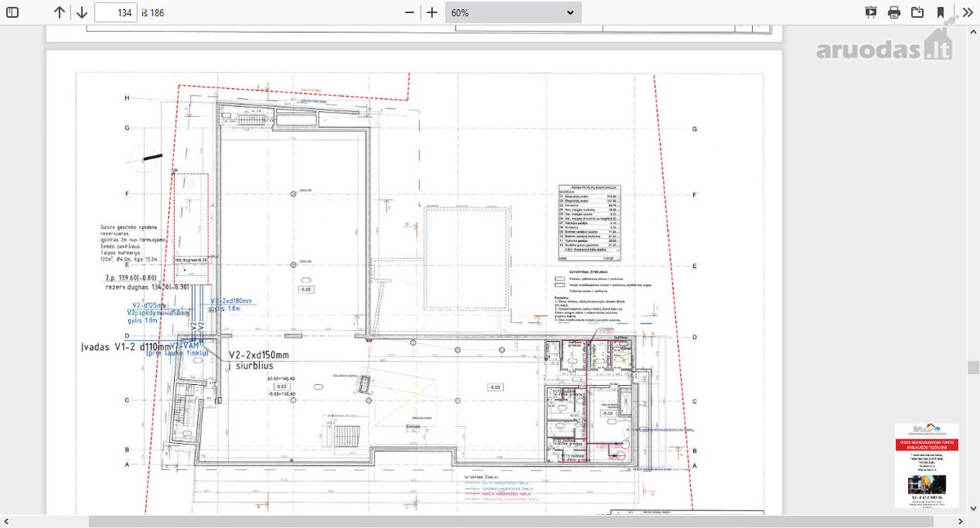This screenshot has width=980, height=528.
Task: Click the "į siurblius" annotation text
Action: point(251,366)
